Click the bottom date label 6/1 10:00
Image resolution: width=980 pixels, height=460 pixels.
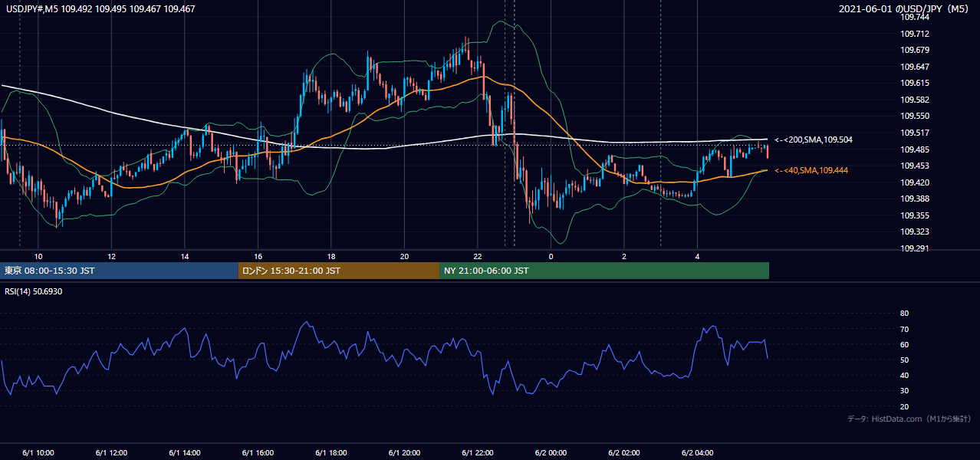pos(38,453)
